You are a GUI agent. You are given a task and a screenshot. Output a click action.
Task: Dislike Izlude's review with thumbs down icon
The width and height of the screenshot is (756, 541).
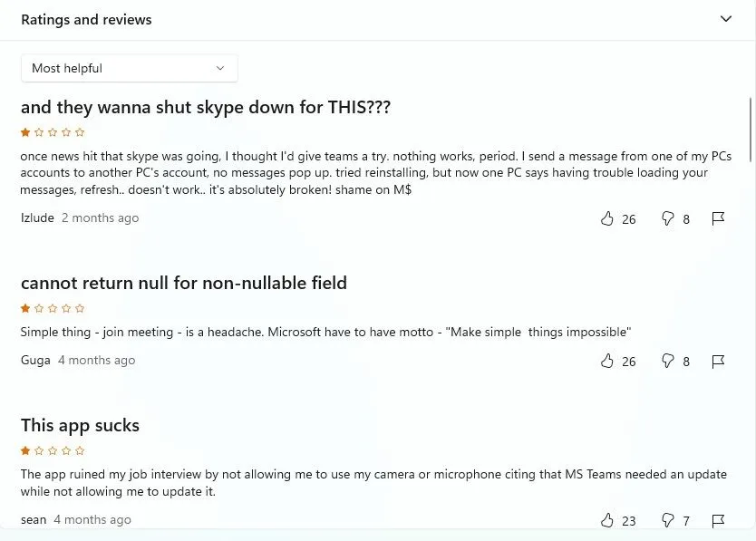pyautogui.click(x=667, y=218)
